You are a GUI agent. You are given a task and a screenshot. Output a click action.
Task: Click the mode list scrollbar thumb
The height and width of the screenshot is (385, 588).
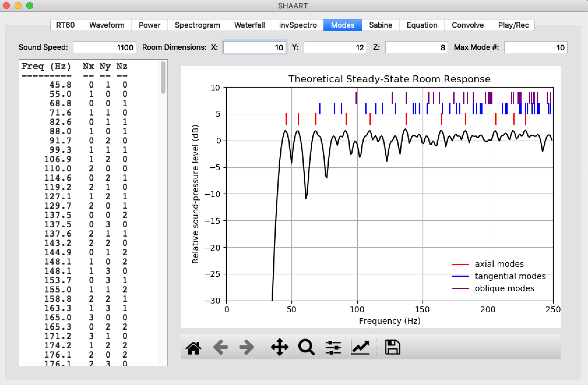click(x=163, y=77)
